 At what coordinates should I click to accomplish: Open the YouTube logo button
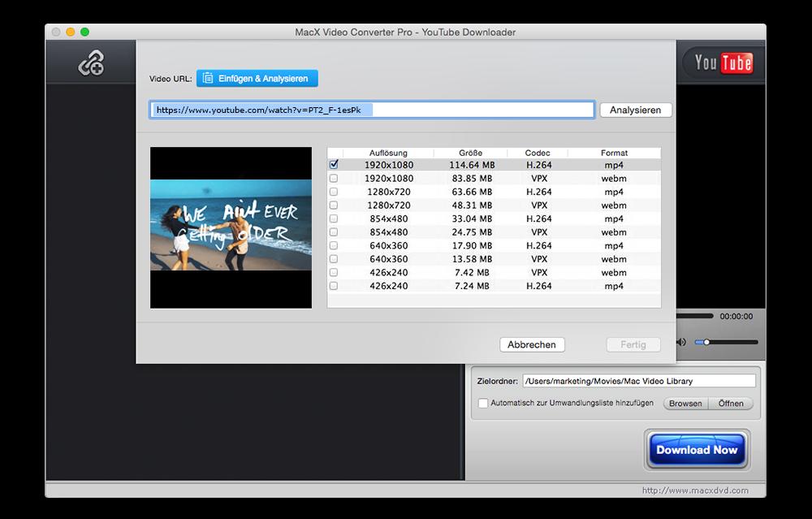tap(723, 63)
